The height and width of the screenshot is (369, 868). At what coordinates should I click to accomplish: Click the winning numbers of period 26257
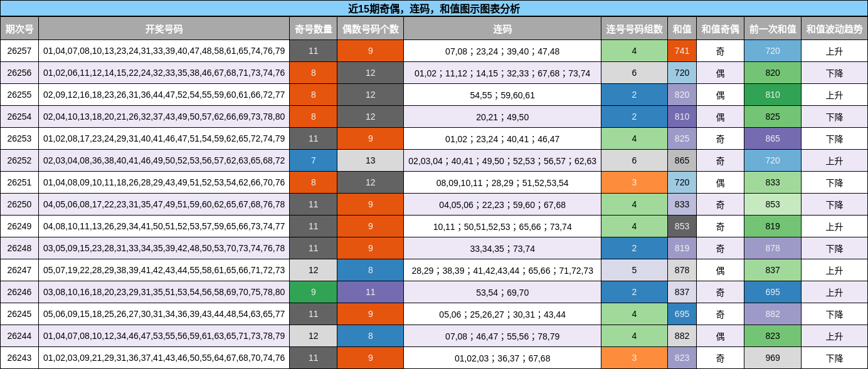pos(164,51)
